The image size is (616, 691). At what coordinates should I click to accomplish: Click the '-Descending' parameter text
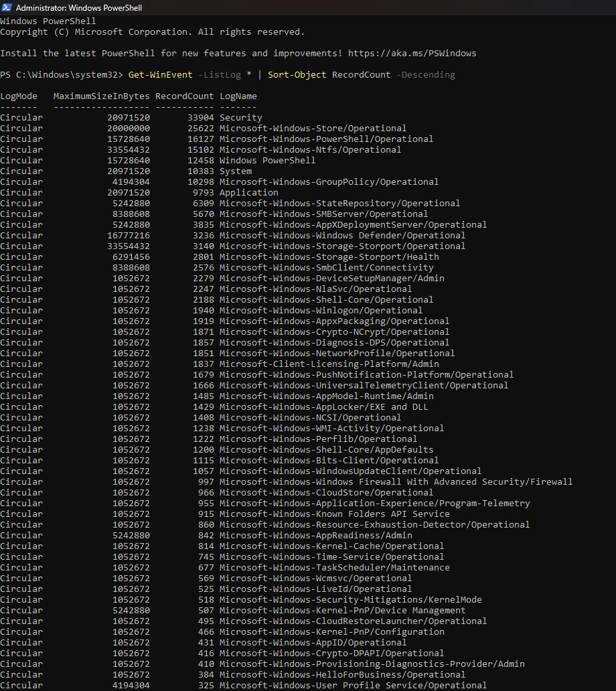coord(426,75)
